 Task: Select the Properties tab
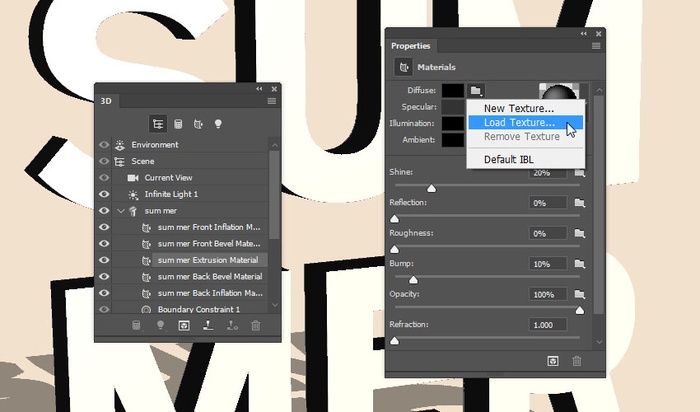411,46
